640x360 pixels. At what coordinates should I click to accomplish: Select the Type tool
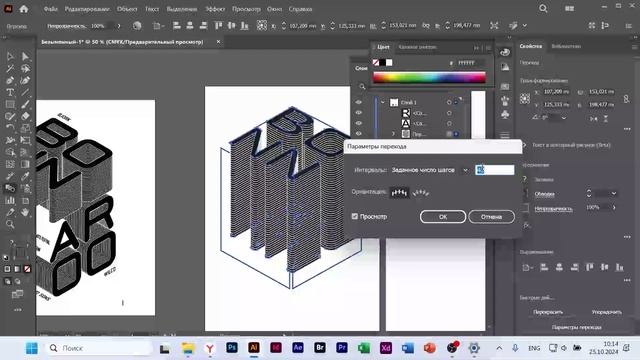tap(10, 92)
